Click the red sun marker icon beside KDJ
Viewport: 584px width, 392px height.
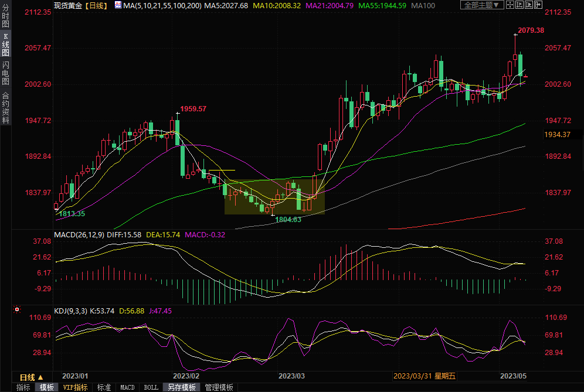tap(18, 310)
